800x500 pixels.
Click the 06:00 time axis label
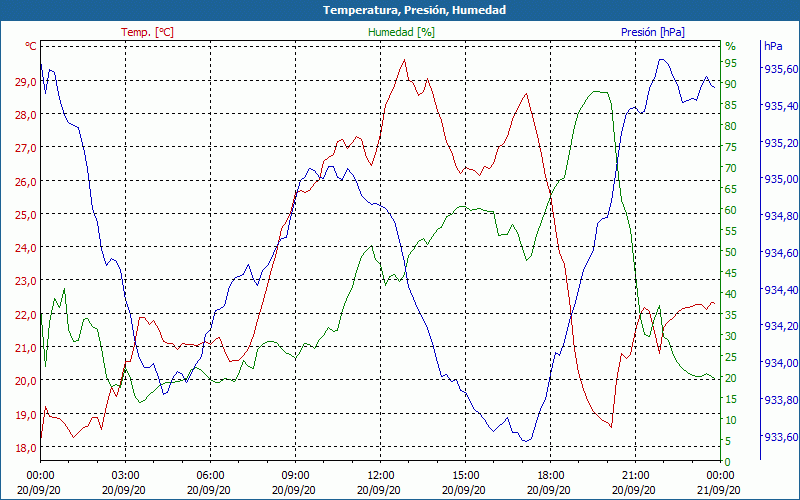click(210, 476)
